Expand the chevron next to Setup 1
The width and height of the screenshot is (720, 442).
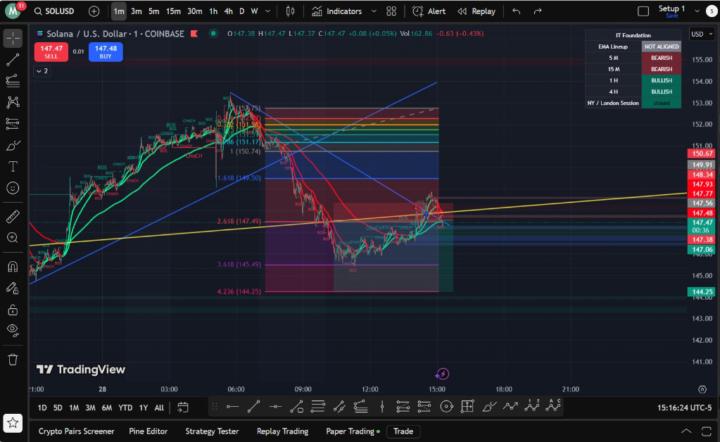click(697, 11)
